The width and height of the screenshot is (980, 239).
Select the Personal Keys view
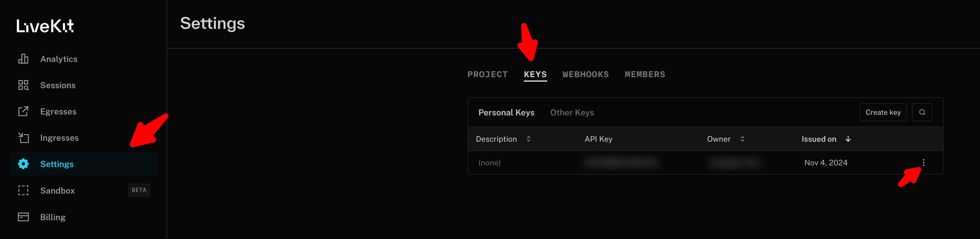[x=506, y=113]
